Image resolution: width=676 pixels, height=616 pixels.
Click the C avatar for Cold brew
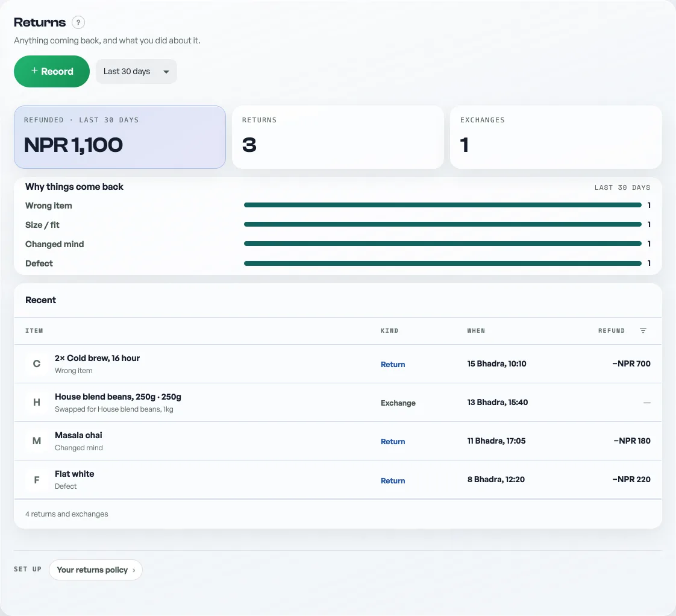(37, 363)
